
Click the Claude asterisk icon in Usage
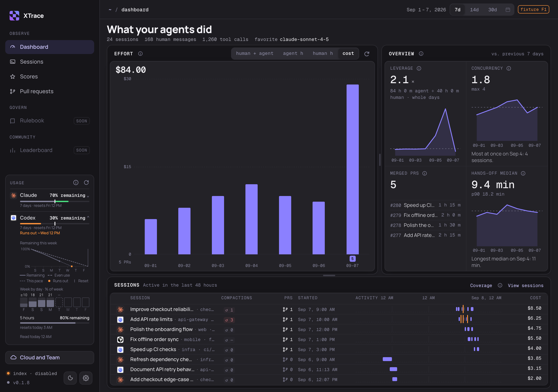click(x=14, y=195)
